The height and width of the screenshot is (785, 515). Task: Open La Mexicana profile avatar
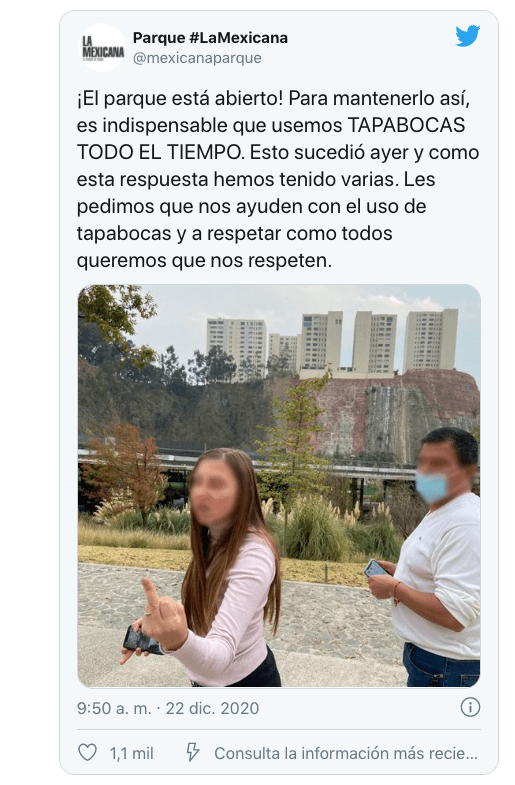tap(103, 48)
